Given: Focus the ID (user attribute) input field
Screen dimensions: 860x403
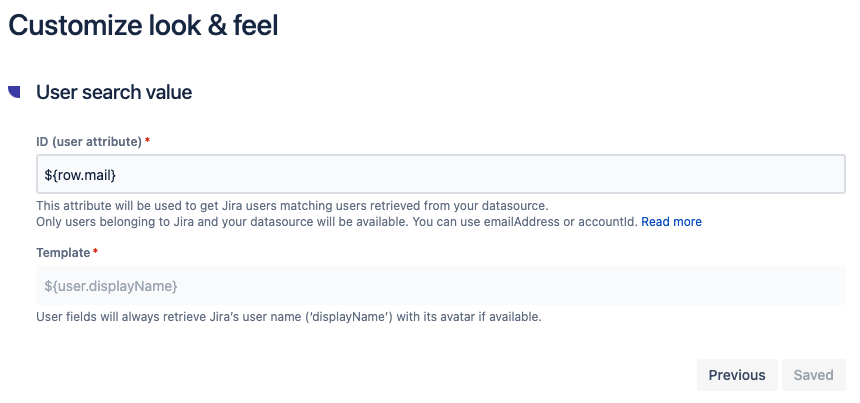Looking at the screenshot, I should (x=440, y=175).
